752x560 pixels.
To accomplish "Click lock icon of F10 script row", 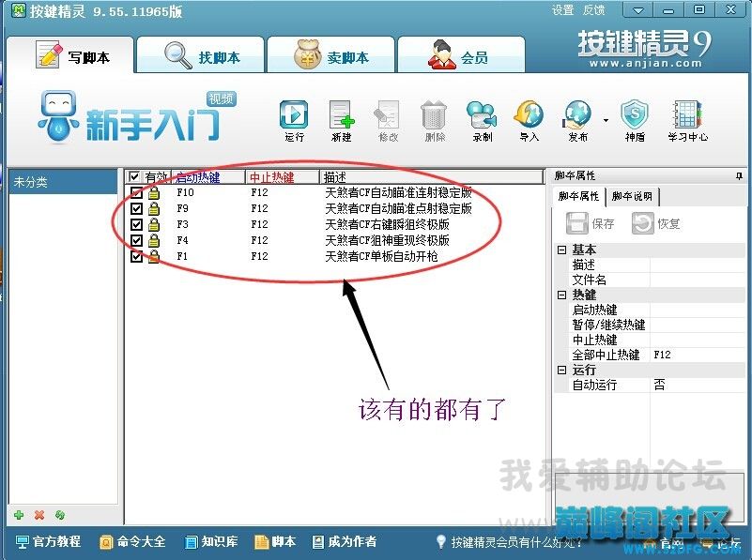I will [x=153, y=192].
